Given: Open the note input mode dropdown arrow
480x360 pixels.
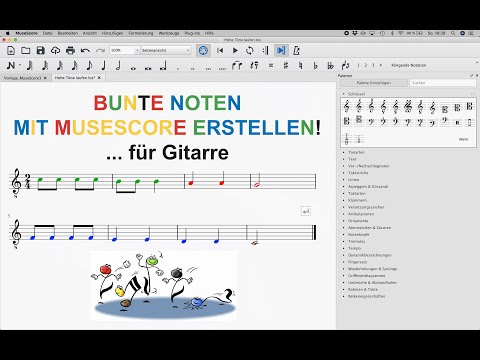Looking at the screenshot, I should (x=20, y=65).
